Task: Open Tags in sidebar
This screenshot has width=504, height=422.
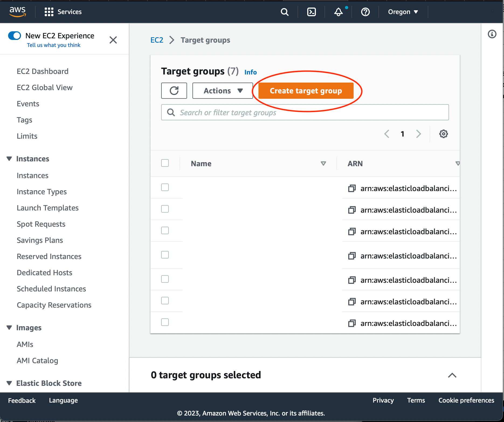Action: point(25,120)
